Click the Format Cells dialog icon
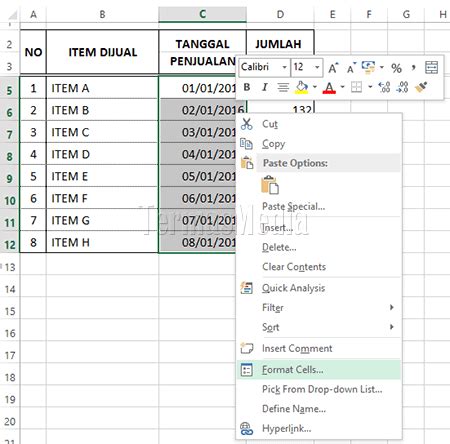 click(247, 370)
